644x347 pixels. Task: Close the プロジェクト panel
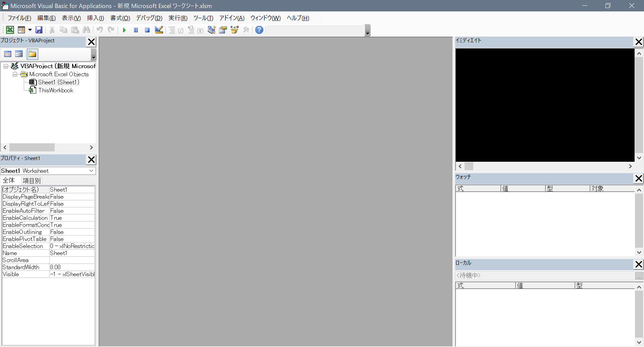coord(91,42)
